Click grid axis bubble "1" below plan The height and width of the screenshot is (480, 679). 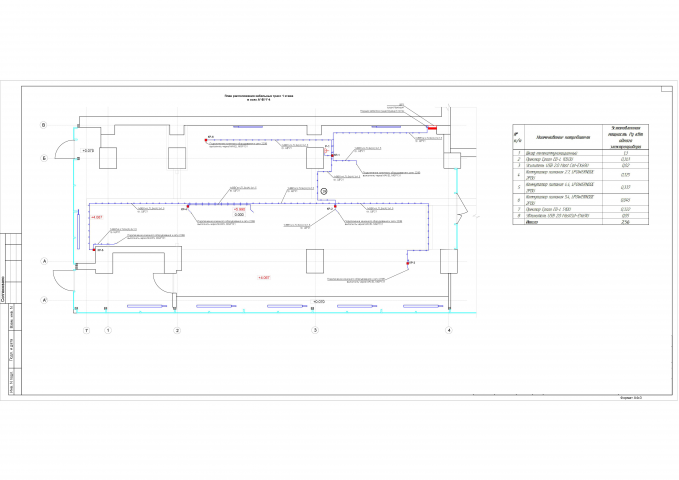click(x=108, y=330)
